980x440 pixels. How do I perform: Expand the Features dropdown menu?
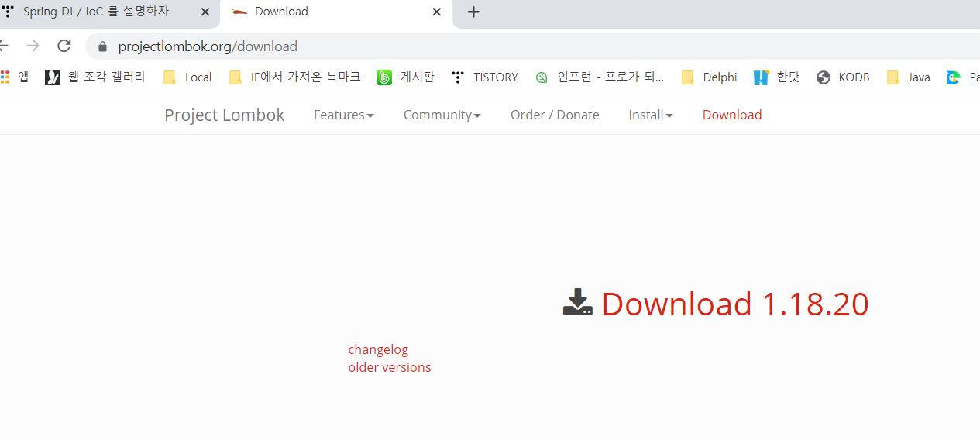pos(344,115)
